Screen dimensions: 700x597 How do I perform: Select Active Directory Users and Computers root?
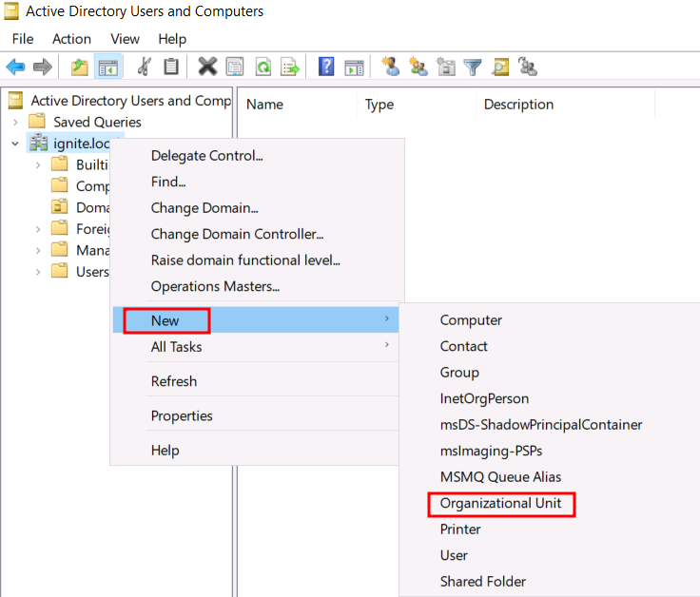coord(131,101)
